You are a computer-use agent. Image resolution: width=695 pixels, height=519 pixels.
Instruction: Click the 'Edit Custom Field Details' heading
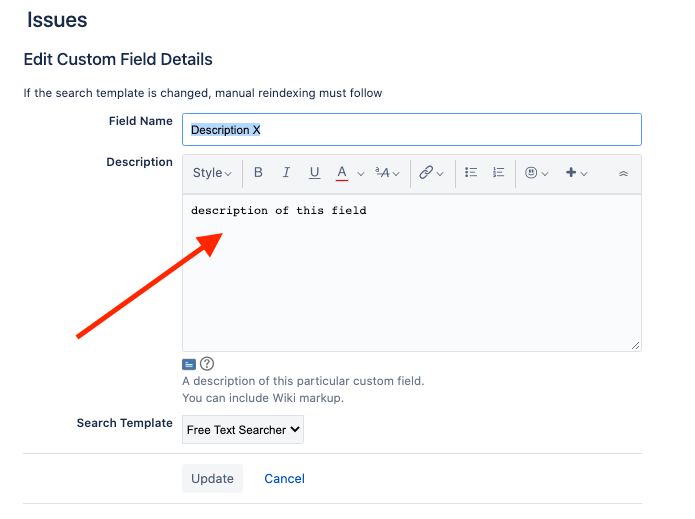(118, 59)
